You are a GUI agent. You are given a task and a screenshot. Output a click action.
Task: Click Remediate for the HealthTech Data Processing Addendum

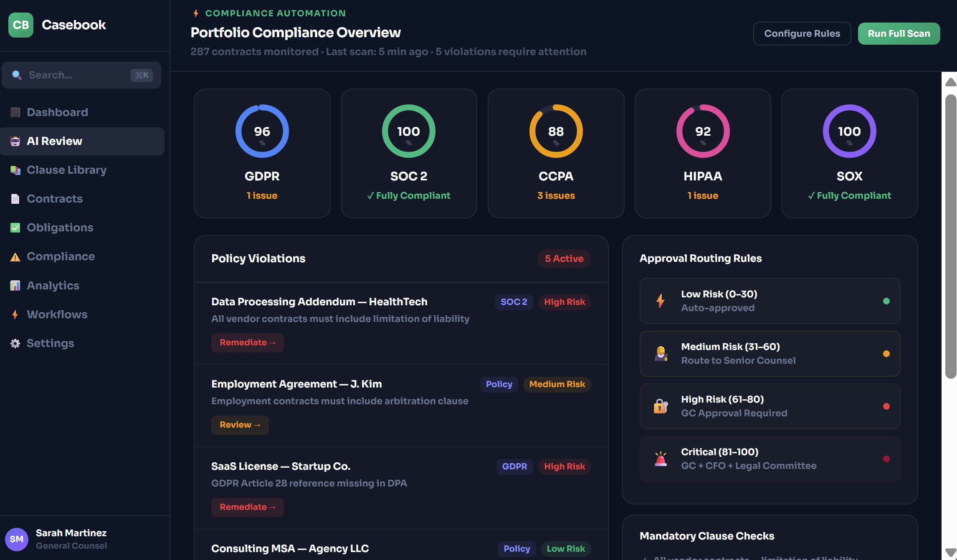pyautogui.click(x=247, y=342)
